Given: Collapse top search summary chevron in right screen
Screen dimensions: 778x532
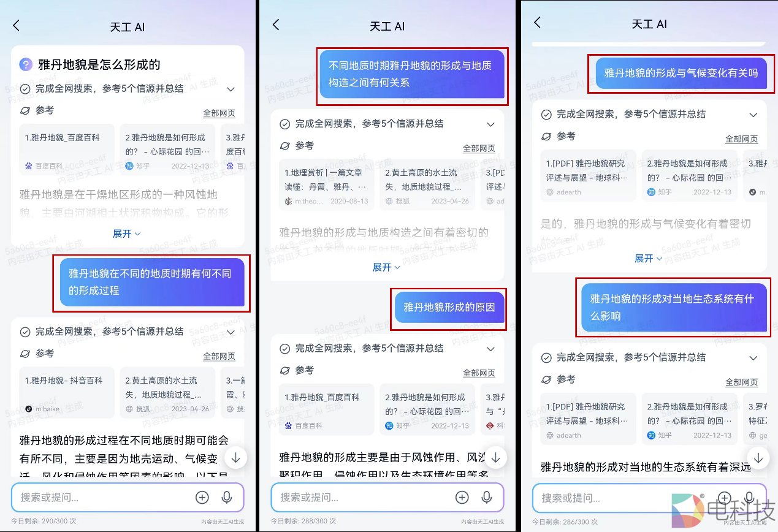Looking at the screenshot, I should pyautogui.click(x=754, y=115).
